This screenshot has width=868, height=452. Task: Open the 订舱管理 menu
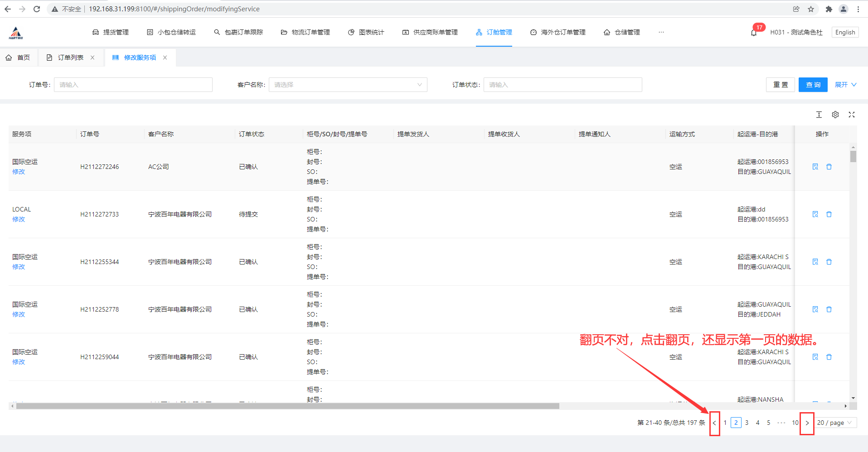pyautogui.click(x=494, y=32)
